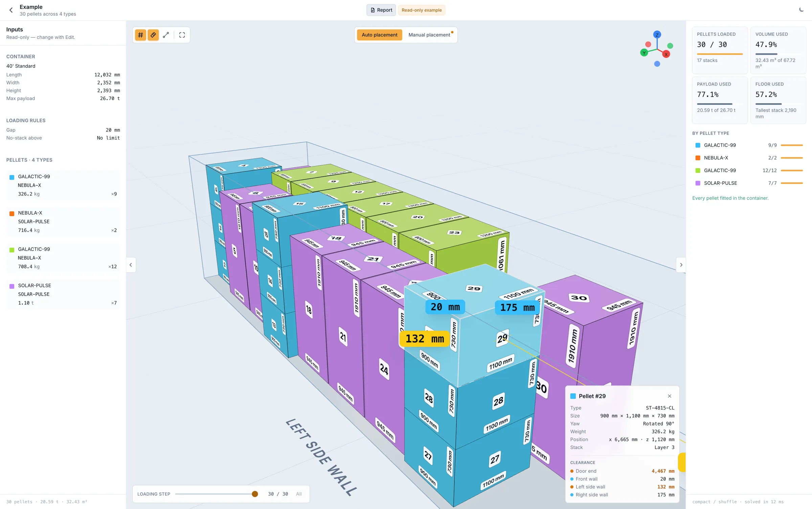This screenshot has width=812, height=509.
Task: Click the Left side wall 132 mm row
Action: [622, 487]
